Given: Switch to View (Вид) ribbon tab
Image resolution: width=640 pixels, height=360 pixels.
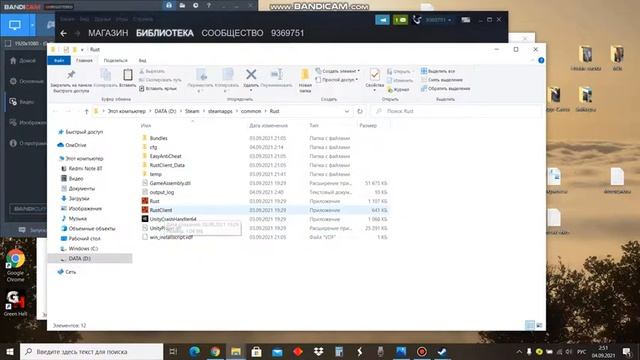Looking at the screenshot, I should pos(142,60).
